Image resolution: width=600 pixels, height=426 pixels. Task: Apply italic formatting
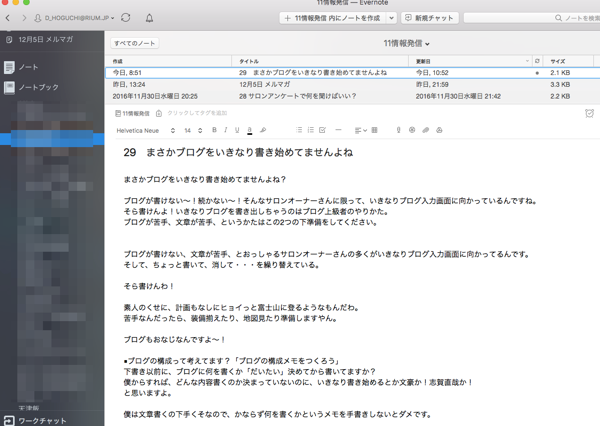[226, 130]
